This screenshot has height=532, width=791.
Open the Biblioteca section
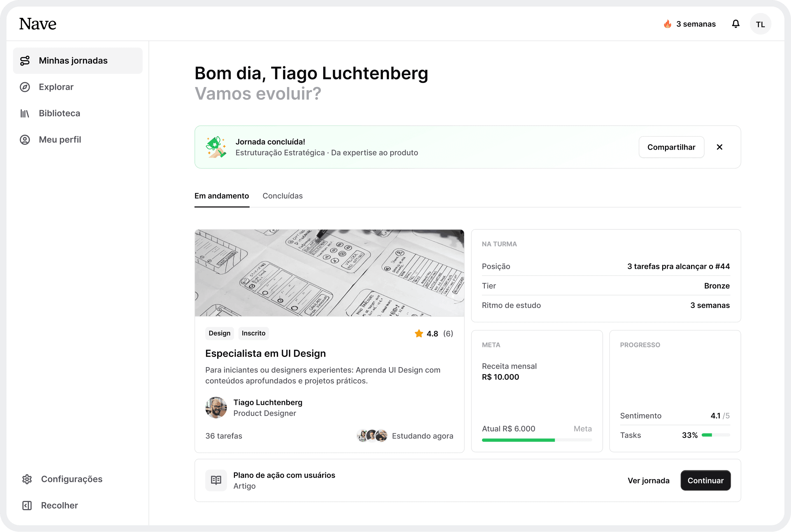pyautogui.click(x=59, y=113)
